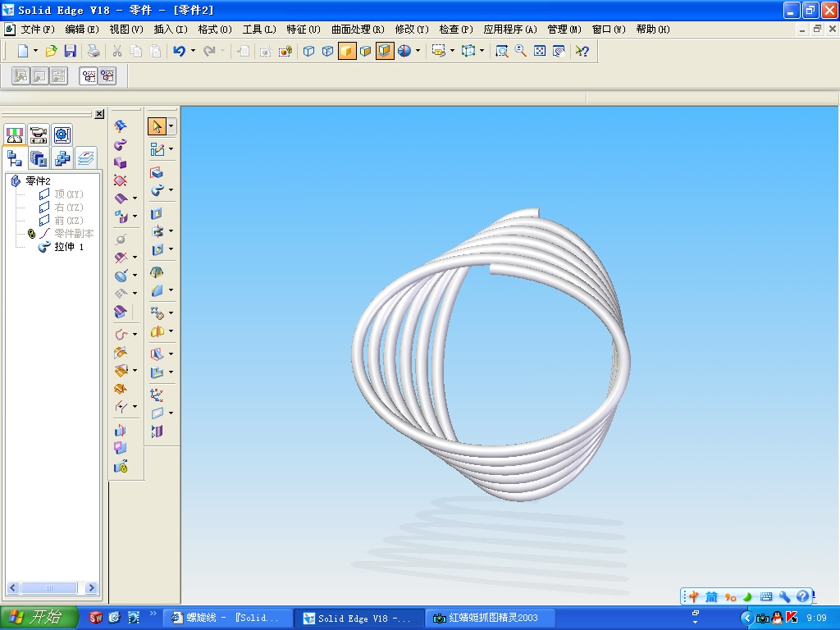Open the 编辑(E) menu
Screen dimensions: 840x630
point(82,30)
